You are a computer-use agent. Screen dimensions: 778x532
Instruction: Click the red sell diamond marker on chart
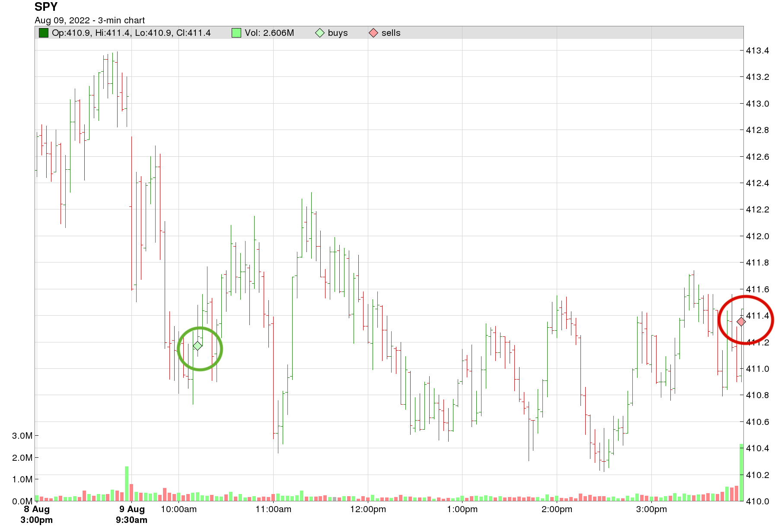click(x=741, y=322)
